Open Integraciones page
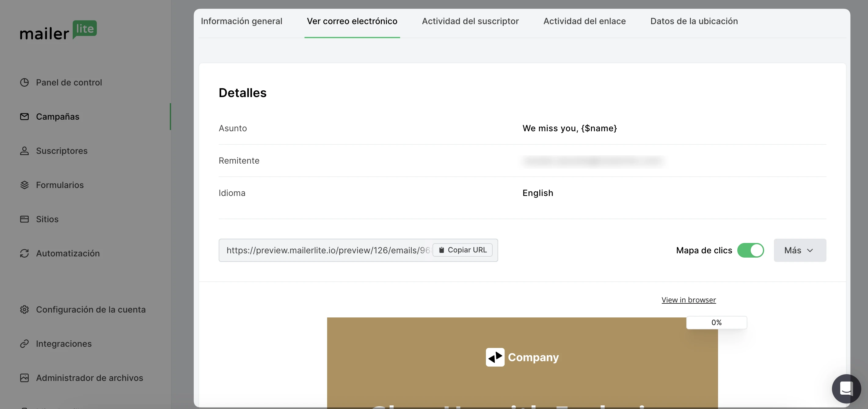 [x=64, y=344]
